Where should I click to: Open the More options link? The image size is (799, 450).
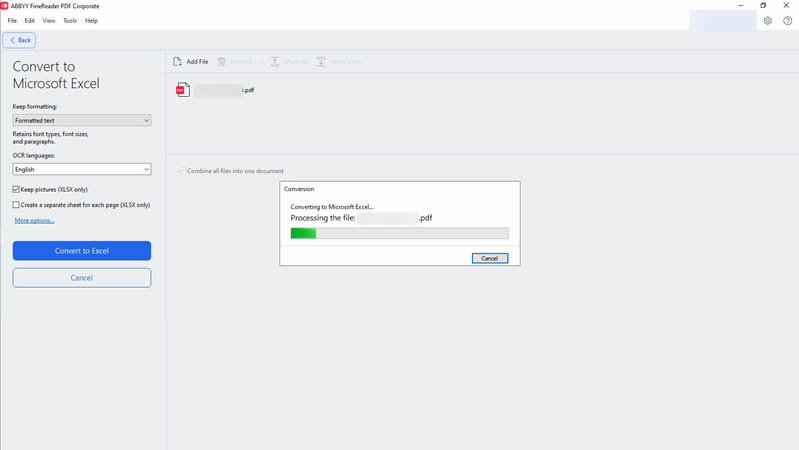(x=34, y=221)
